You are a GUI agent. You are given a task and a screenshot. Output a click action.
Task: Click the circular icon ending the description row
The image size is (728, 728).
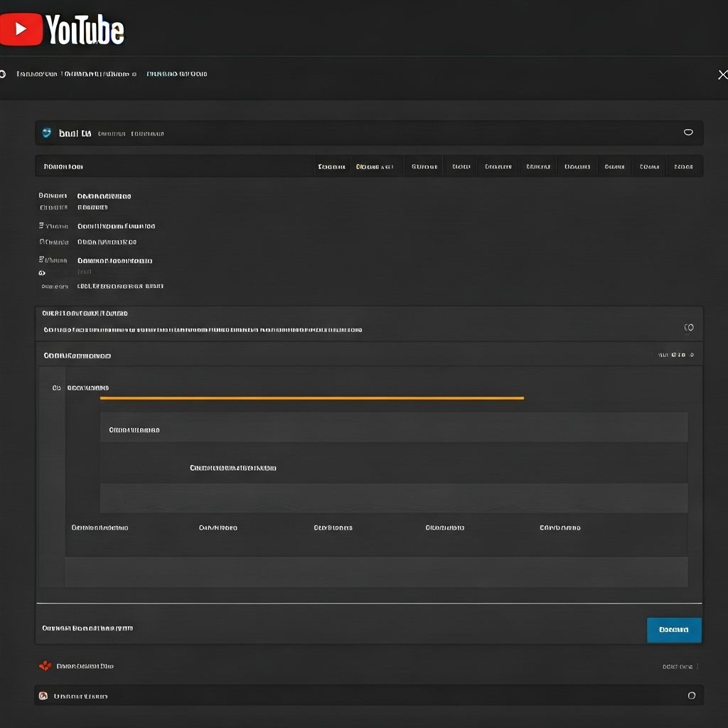(688, 328)
